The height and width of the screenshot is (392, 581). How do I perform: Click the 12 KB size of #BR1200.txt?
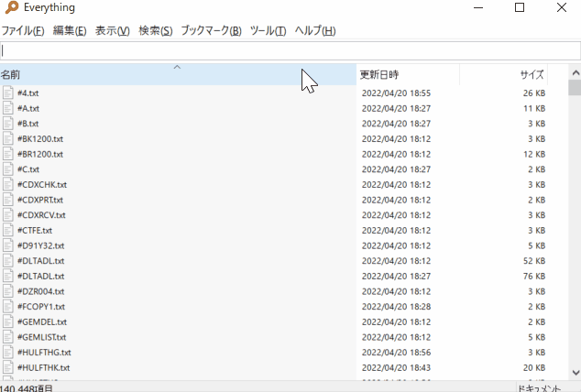[x=534, y=154]
